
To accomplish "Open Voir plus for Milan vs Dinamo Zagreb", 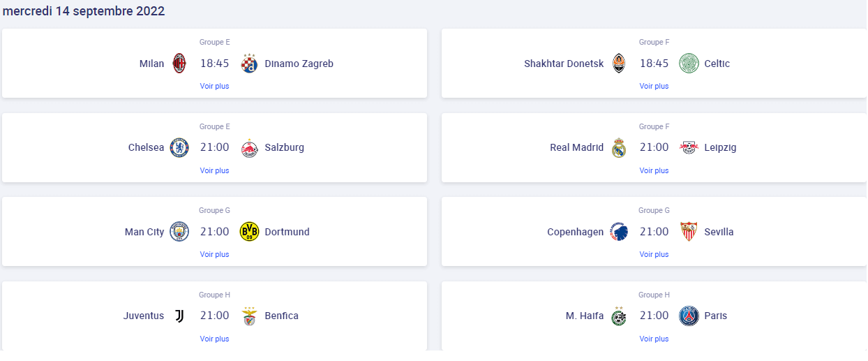I will 214,87.
